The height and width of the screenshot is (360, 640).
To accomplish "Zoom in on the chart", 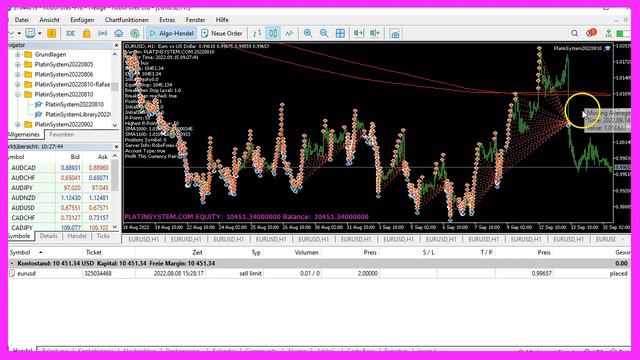I will coord(308,33).
